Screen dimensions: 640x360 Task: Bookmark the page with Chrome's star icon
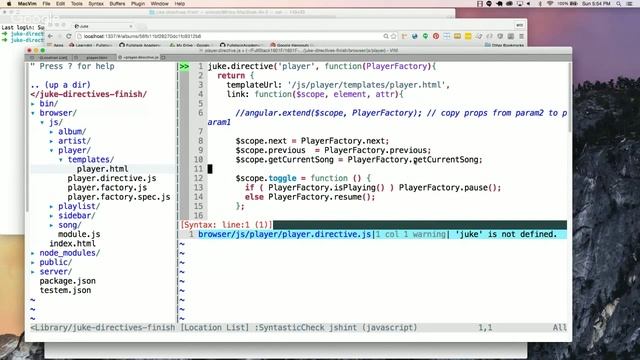[393, 36]
